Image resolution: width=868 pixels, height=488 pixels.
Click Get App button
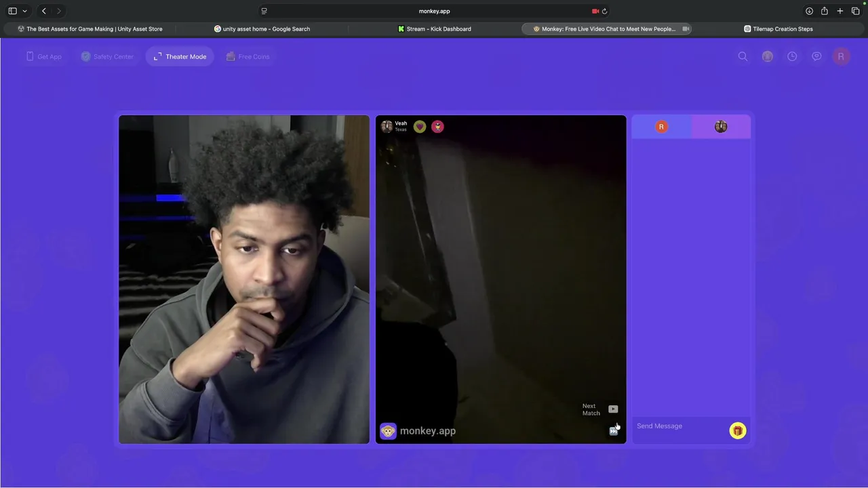tap(44, 57)
